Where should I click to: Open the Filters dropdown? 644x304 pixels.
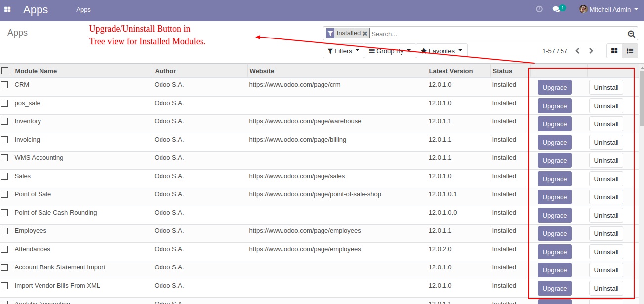pyautogui.click(x=343, y=51)
